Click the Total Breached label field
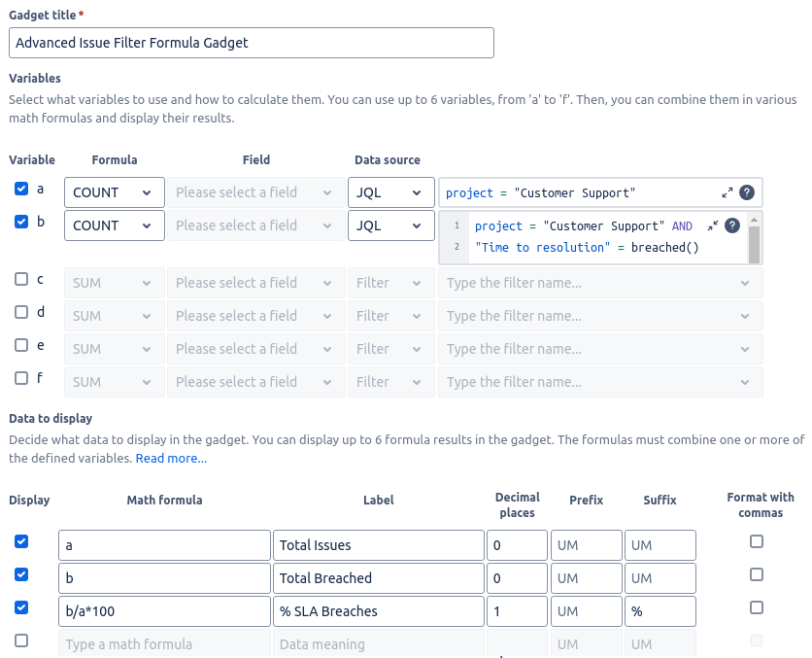 pos(379,578)
